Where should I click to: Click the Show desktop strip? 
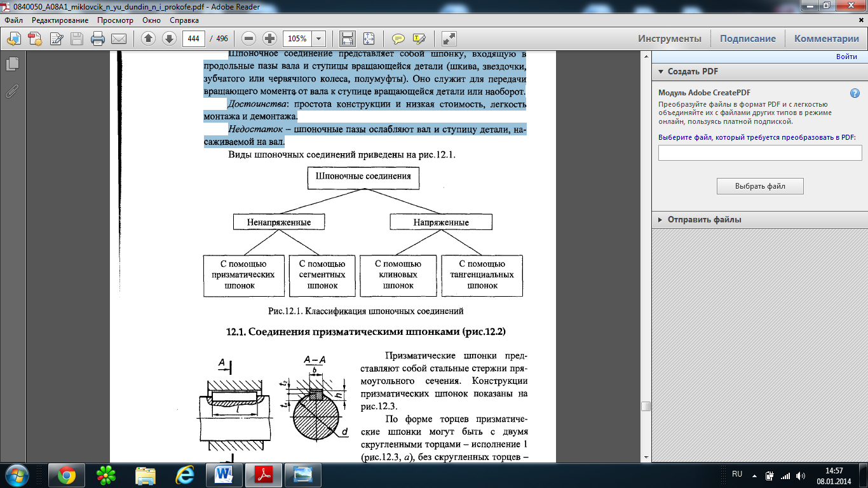point(863,475)
